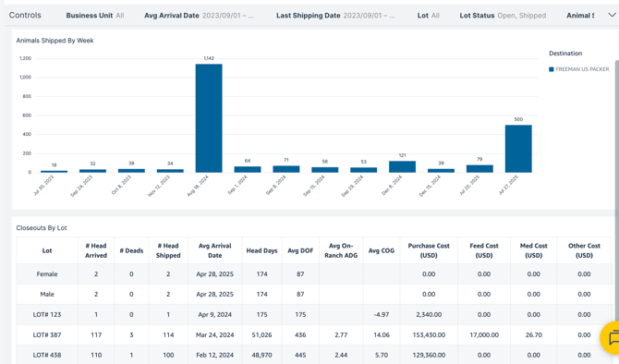619x364 pixels.
Task: Open the Lot filter control
Action: click(x=429, y=16)
